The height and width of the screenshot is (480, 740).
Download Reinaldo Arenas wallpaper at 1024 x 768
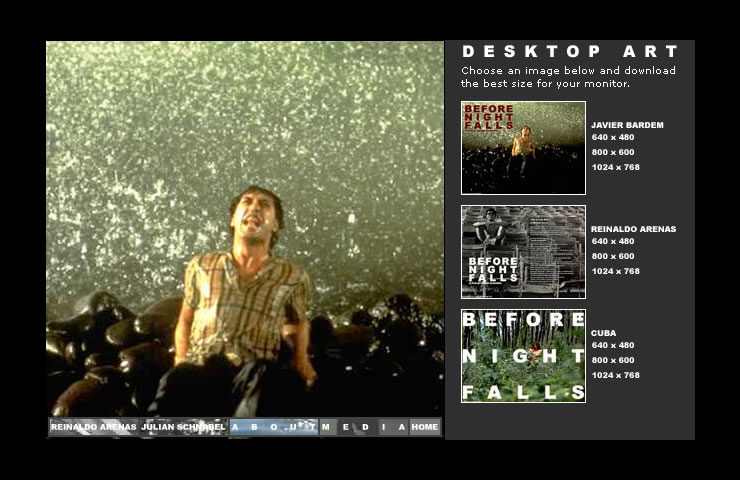pyautogui.click(x=616, y=271)
